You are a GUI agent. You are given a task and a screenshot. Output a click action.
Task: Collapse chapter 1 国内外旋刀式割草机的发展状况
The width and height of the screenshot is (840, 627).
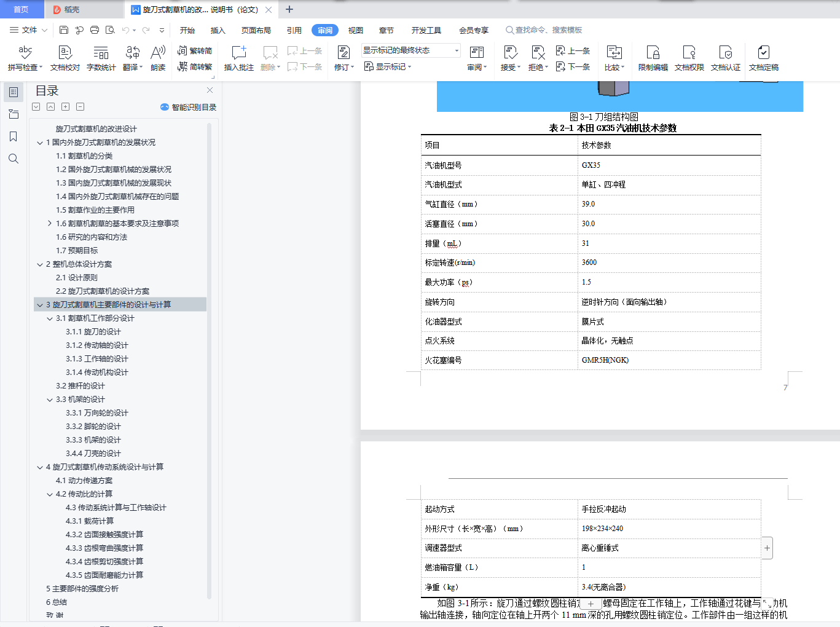[40, 143]
